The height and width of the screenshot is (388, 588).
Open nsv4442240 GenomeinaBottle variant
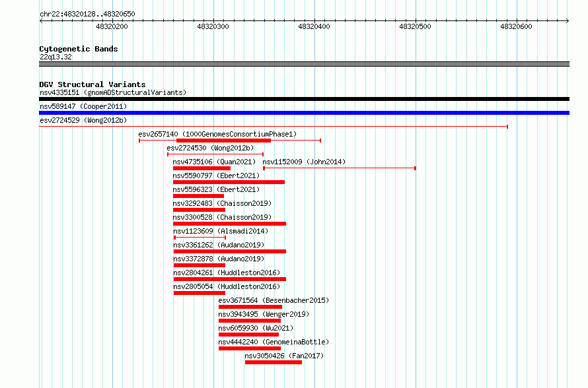[274, 342]
